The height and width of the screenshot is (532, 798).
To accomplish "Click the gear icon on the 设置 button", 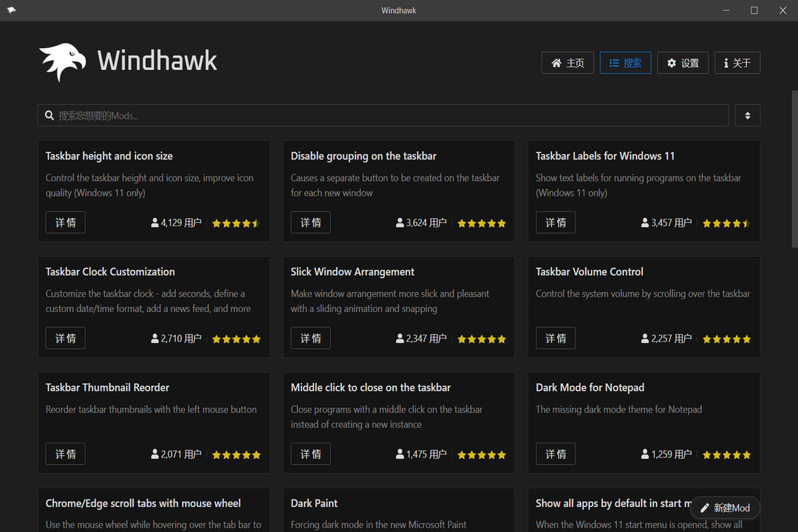I will 670,63.
